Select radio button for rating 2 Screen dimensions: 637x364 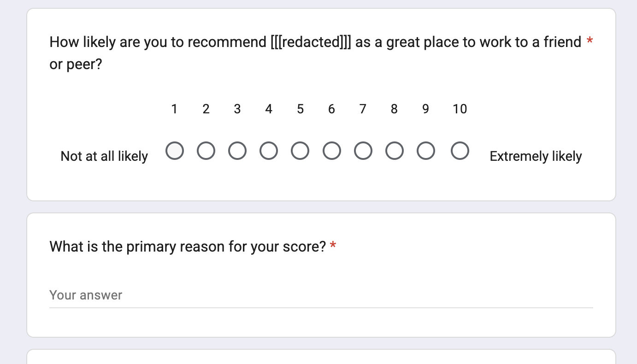click(206, 151)
